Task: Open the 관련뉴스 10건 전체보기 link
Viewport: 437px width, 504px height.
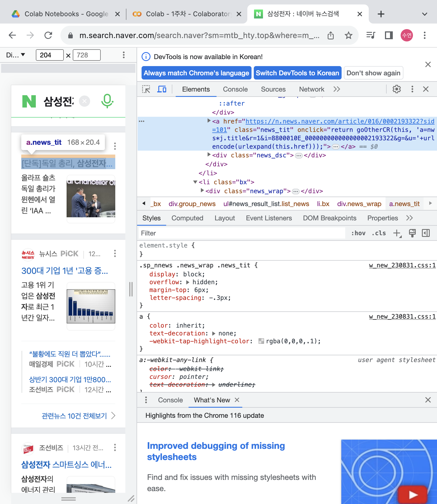Action: 78,416
